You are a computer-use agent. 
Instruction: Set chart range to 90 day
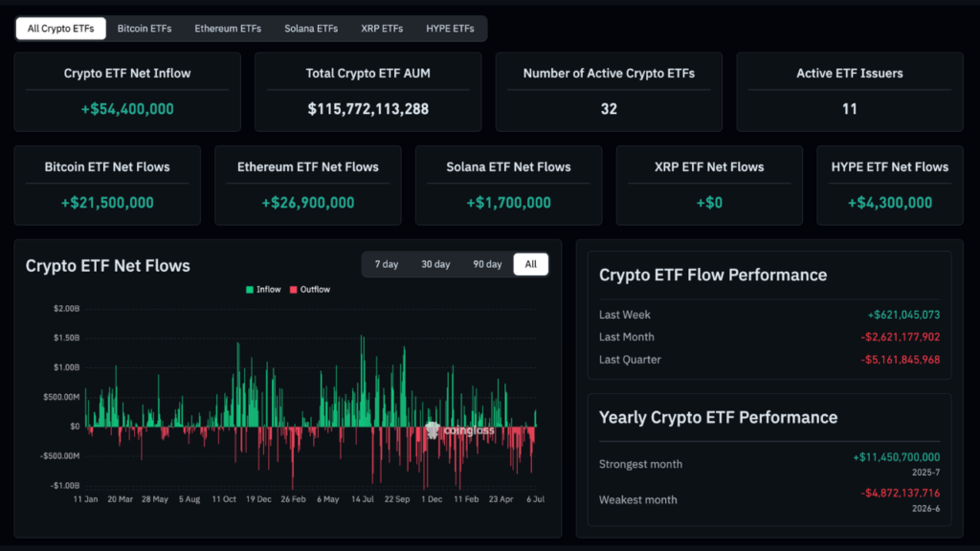[x=487, y=264]
